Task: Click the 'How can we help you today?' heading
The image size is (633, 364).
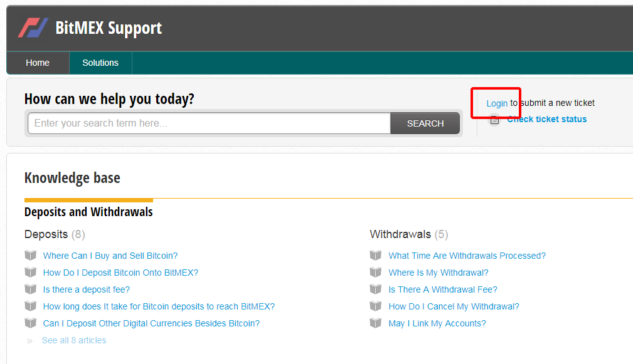Action: click(x=109, y=99)
